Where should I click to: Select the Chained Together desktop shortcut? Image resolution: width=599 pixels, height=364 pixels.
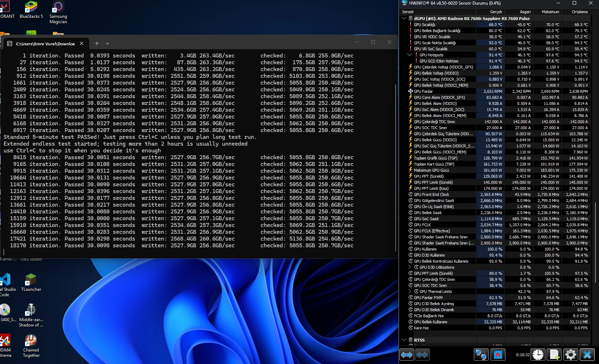click(x=31, y=345)
